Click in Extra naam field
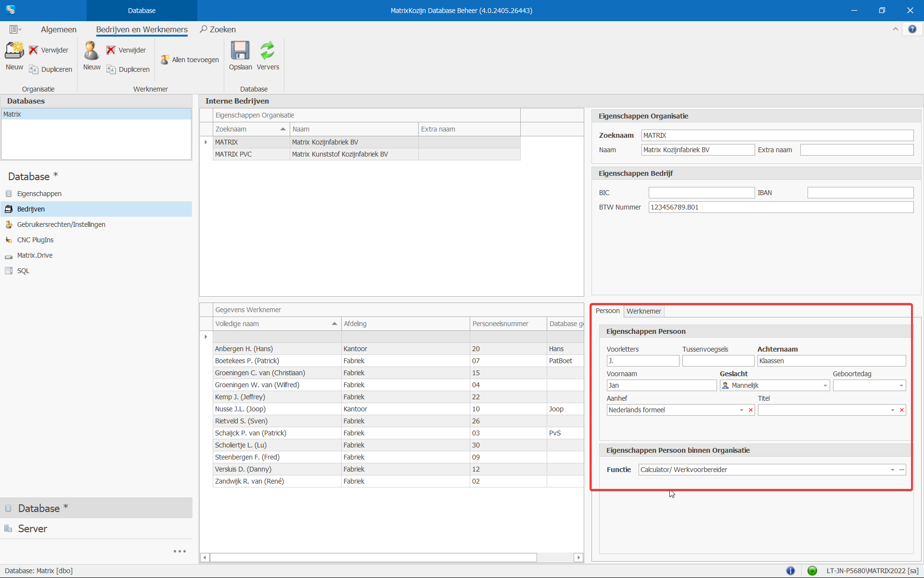 857,150
